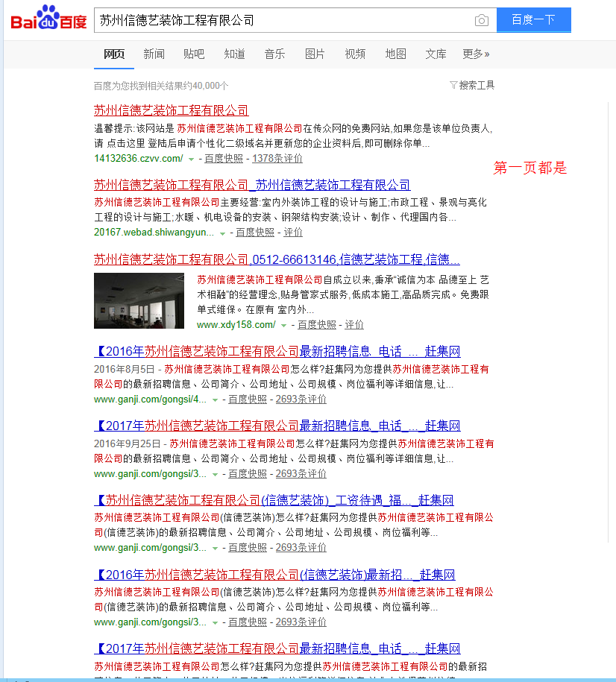
Task: Select the 网页 tab
Action: point(114,54)
